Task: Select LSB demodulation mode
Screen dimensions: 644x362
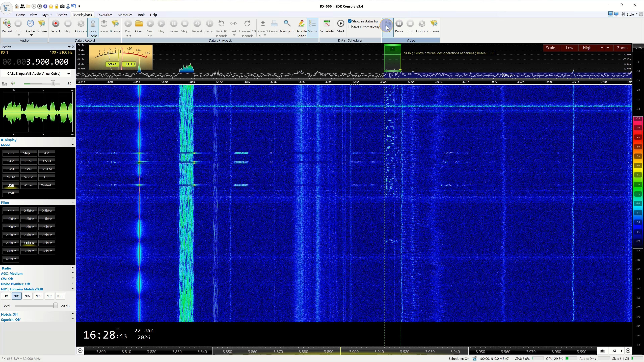Action: pyautogui.click(x=47, y=177)
